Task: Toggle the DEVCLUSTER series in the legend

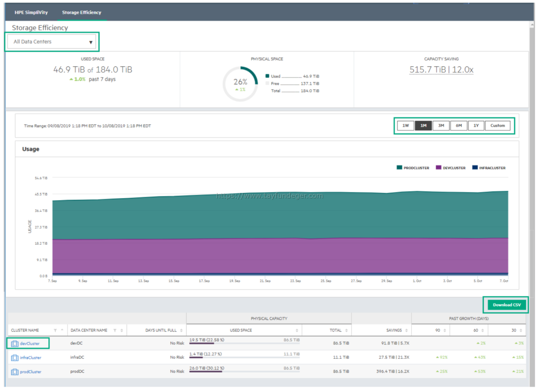Action: tap(451, 168)
